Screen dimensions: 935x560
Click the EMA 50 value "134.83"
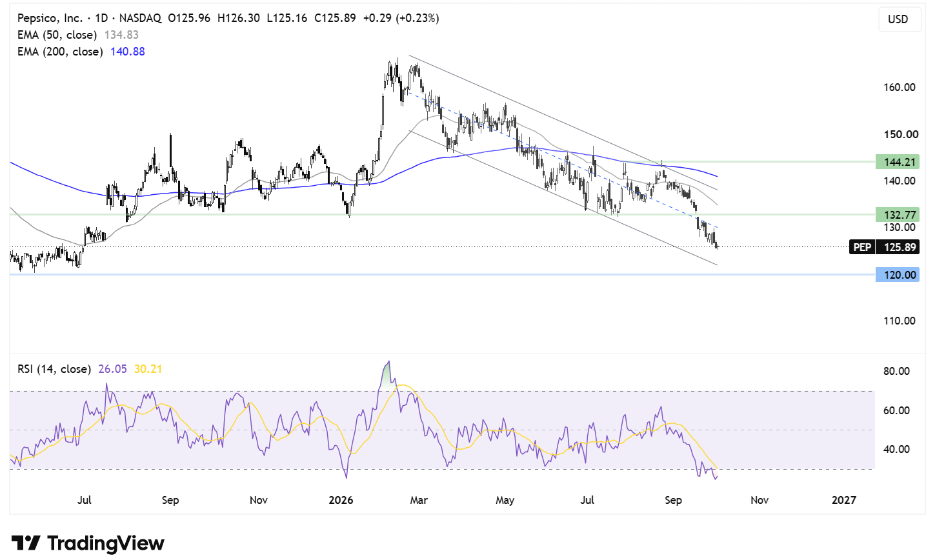(121, 35)
